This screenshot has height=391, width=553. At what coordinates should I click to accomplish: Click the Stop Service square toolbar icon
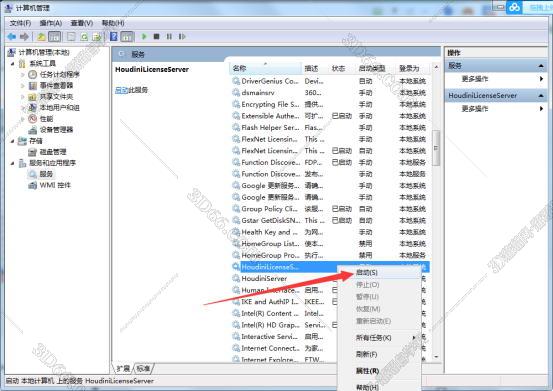157,36
